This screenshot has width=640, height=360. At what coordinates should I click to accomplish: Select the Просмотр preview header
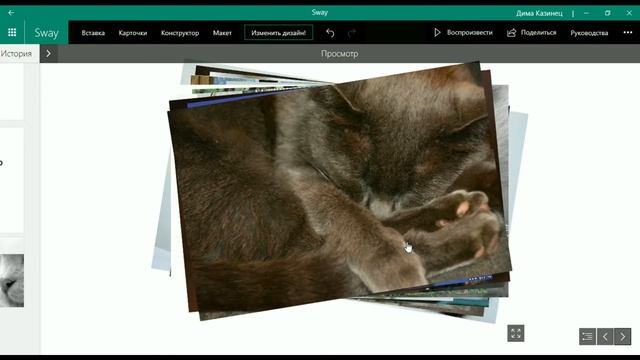click(x=340, y=53)
